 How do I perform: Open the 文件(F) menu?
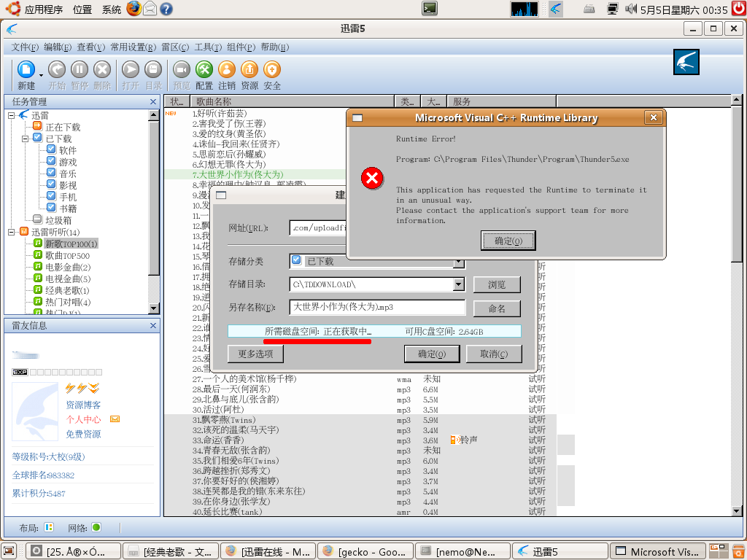[x=25, y=47]
